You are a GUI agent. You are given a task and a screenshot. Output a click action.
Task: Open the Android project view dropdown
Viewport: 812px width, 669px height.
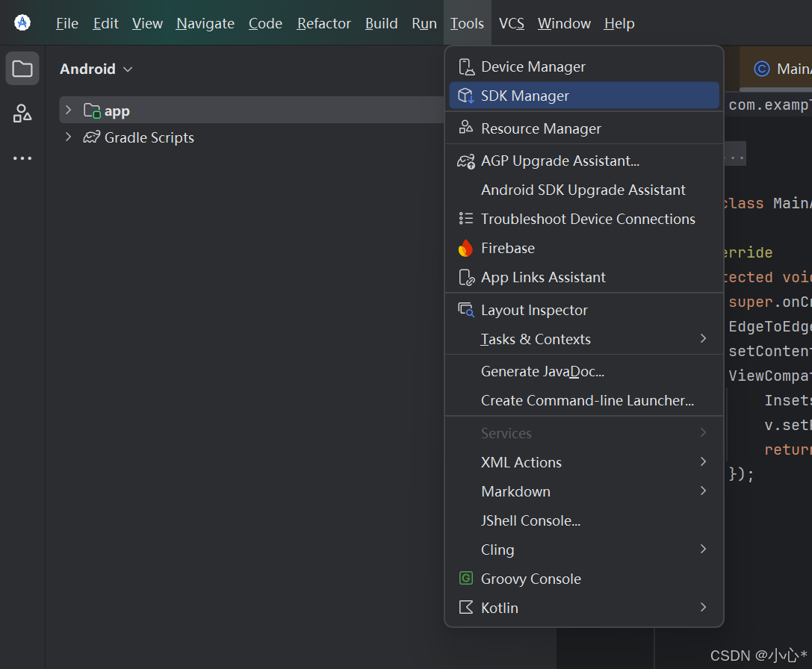pyautogui.click(x=96, y=69)
